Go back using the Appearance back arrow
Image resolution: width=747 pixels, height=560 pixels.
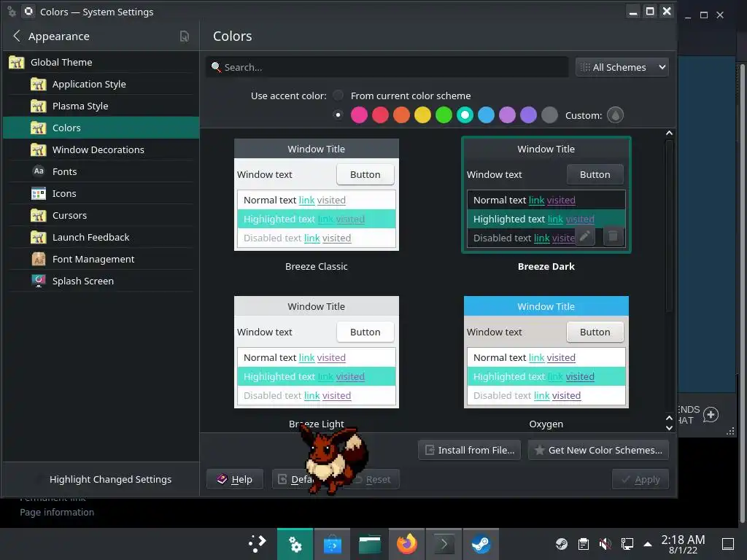click(17, 36)
